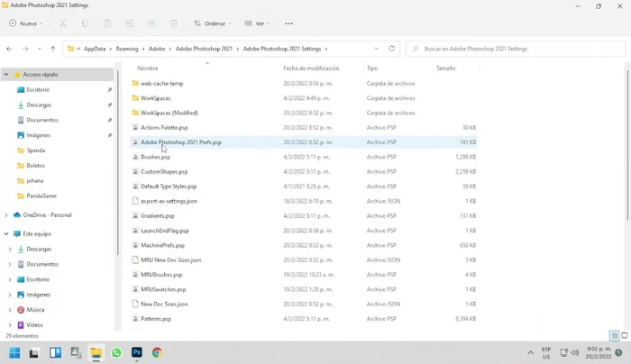Switch to large thumbnails view icon
Image resolution: width=631 pixels, height=364 pixels.
(625, 336)
